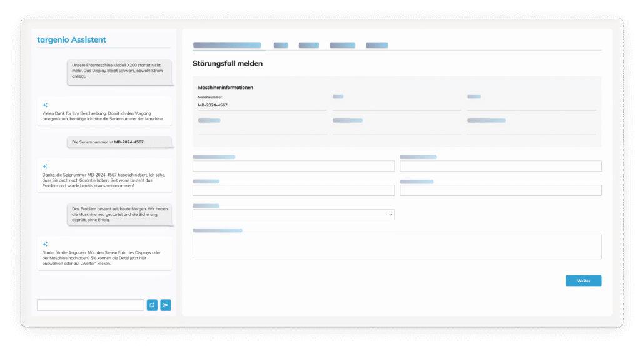Click sparkle icon above 'Danke, die Seriennummer' reply
Image resolution: width=644 pixels, height=350 pixels.
pyautogui.click(x=45, y=167)
